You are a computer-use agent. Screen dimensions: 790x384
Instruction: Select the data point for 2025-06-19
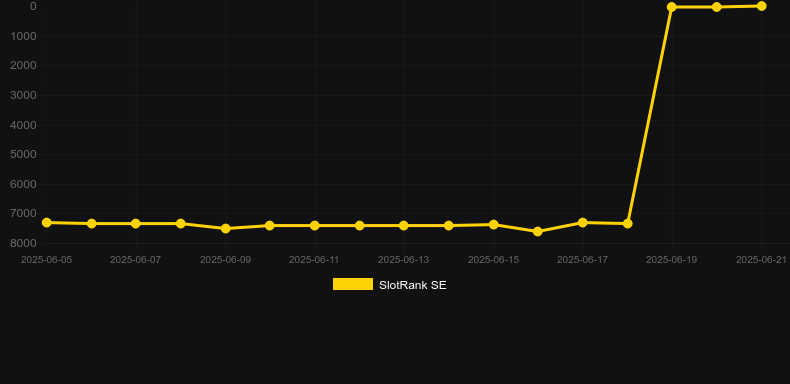(x=672, y=7)
